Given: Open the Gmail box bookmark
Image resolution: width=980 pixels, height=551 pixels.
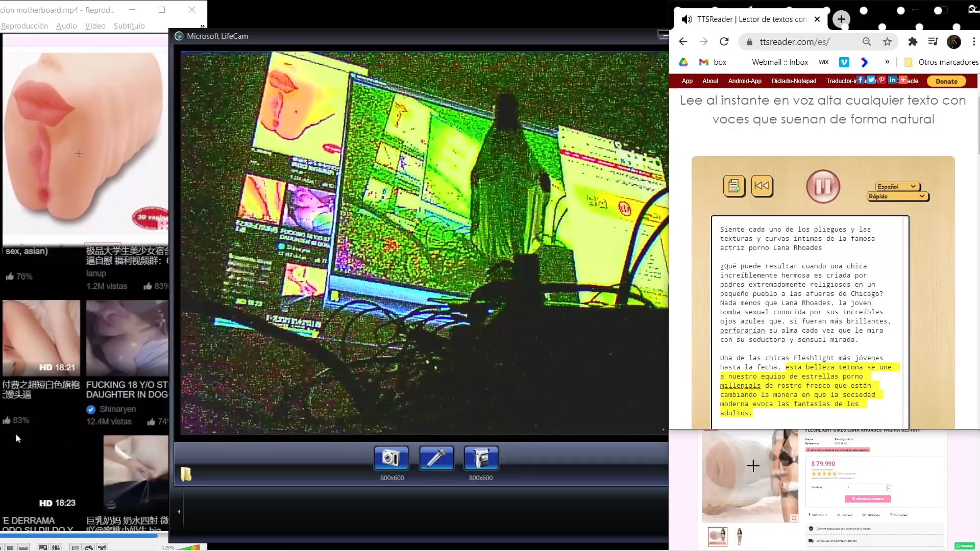Looking at the screenshot, I should [x=713, y=62].
